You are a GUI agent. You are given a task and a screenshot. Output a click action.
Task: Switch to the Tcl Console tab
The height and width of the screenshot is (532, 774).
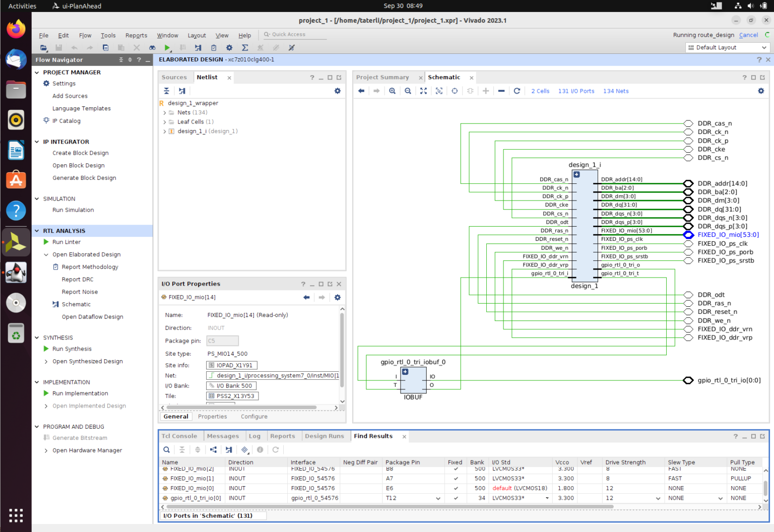[179, 436]
